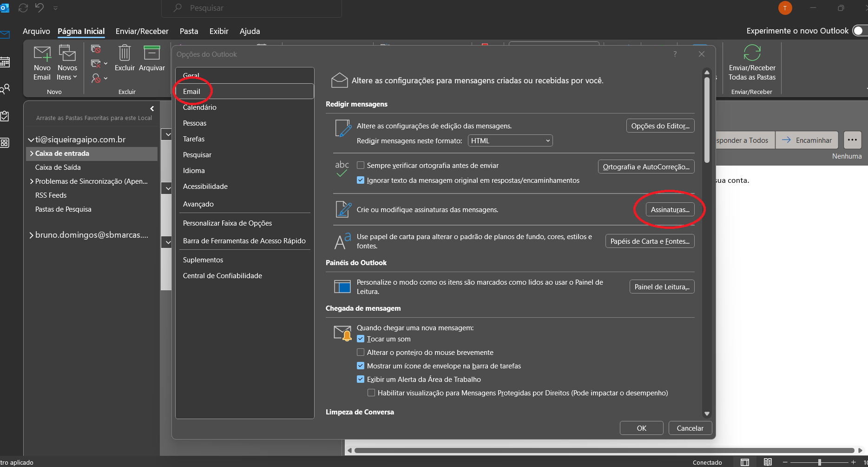Viewport: 868px width, 467px height.
Task: Open the message format HTML dropdown
Action: pos(510,140)
